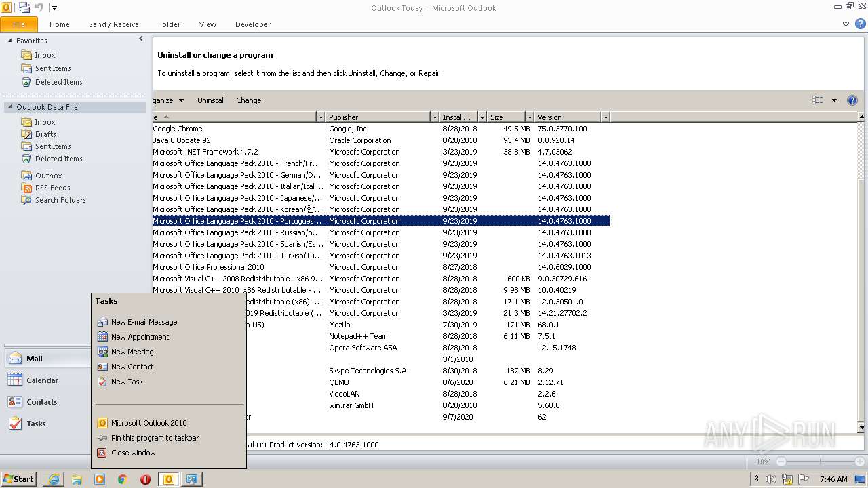Click the Programs window help icon

[852, 100]
